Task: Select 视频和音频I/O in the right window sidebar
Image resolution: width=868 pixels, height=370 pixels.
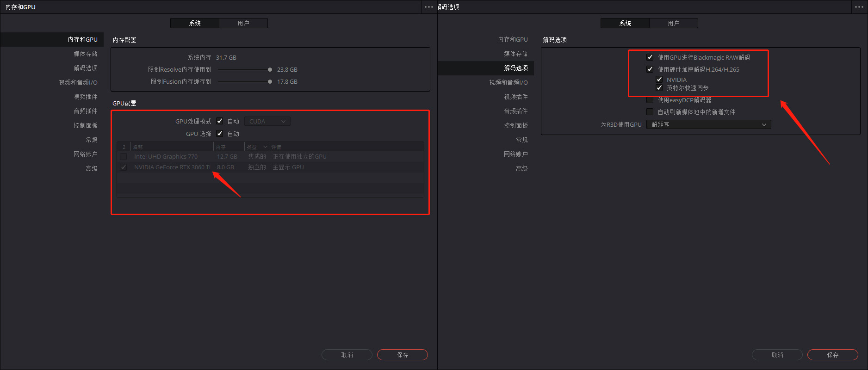Action: (x=508, y=82)
